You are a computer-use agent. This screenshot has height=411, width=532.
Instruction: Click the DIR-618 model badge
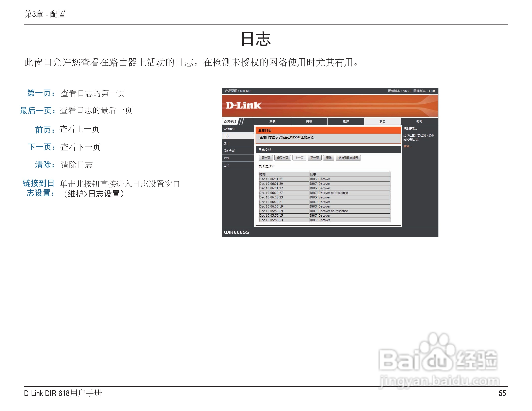(230, 121)
